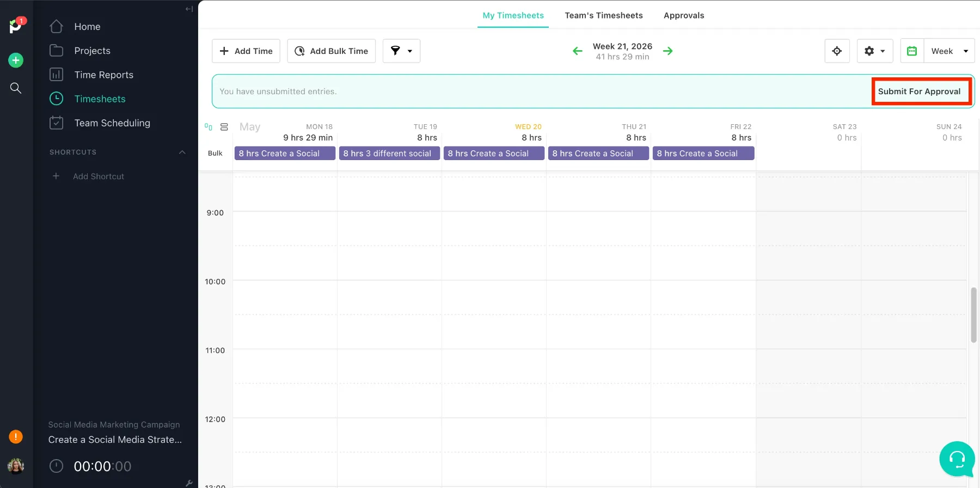Click the Team Scheduling calendar icon
980x488 pixels.
click(x=56, y=123)
